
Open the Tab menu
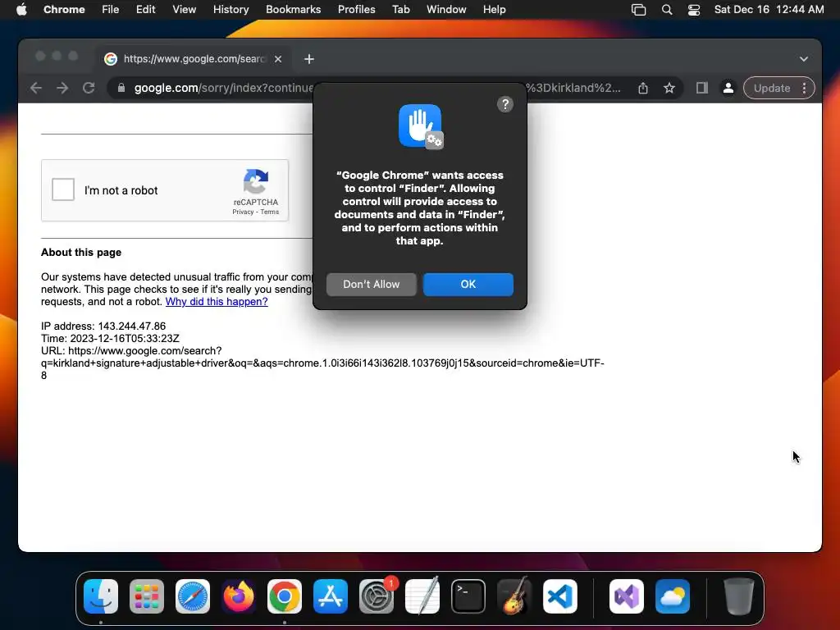tap(400, 9)
